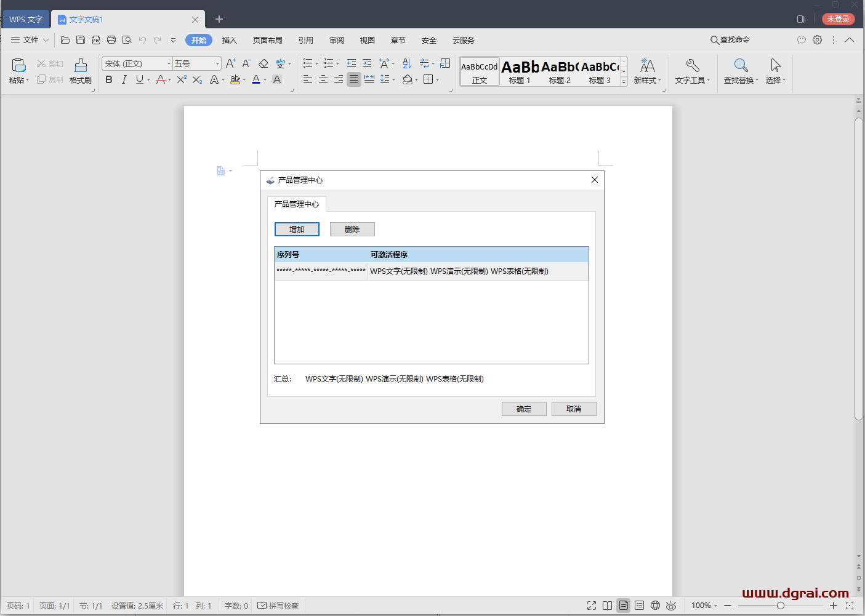Switch to the 插入 ribbon tab

[x=229, y=40]
